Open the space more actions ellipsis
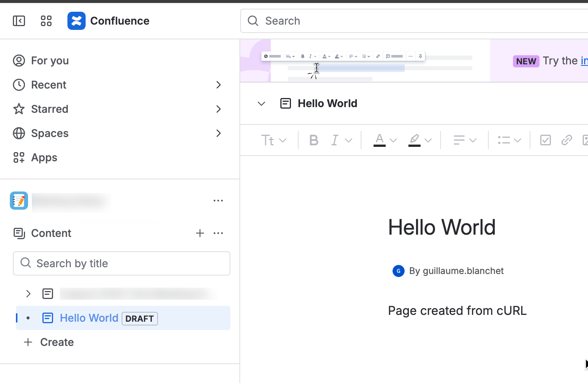Screen dimensions: 588x383 (x=218, y=201)
